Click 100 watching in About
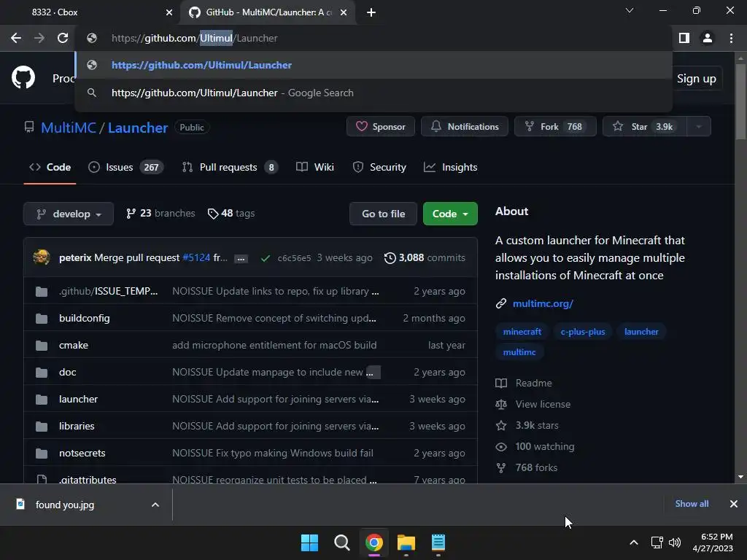The image size is (747, 560). coord(535,447)
